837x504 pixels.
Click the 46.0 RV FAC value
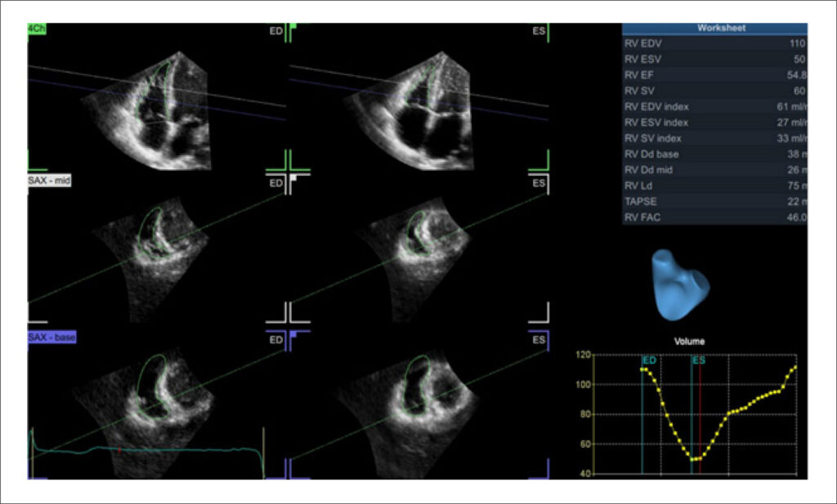tap(797, 217)
